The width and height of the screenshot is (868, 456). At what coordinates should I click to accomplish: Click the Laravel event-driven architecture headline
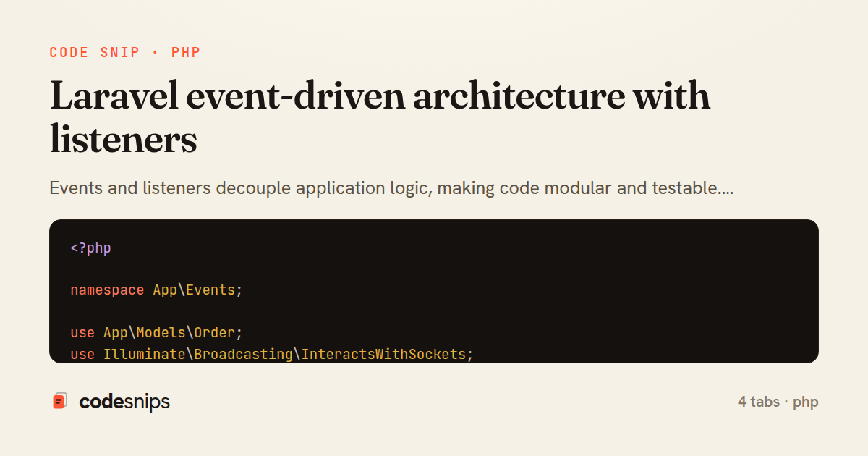point(380,118)
